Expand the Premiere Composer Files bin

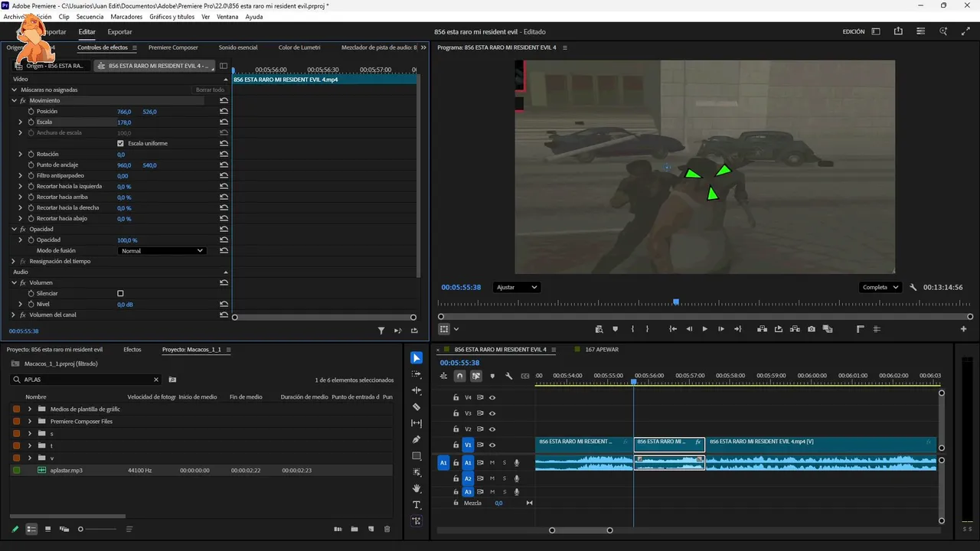30,422
